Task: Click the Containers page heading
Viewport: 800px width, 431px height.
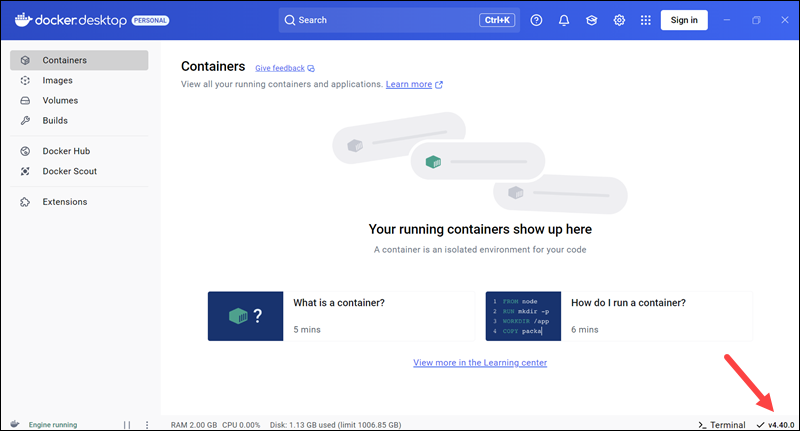Action: pyautogui.click(x=213, y=66)
